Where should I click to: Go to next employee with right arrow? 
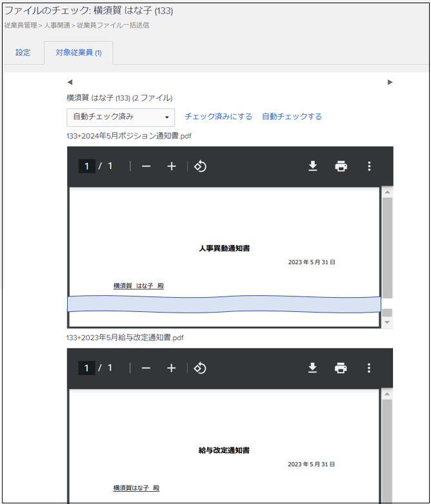pyautogui.click(x=390, y=82)
